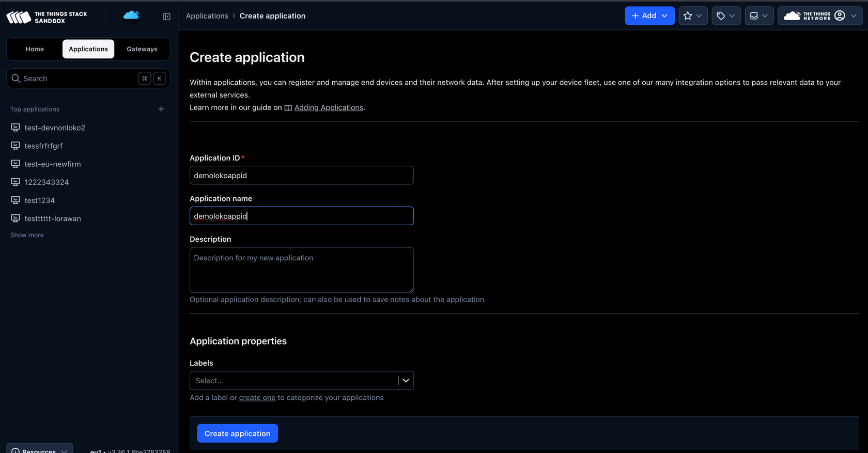Click the icon beside testttttt-lorawan
Screen dimensions: 868x453
16,218
